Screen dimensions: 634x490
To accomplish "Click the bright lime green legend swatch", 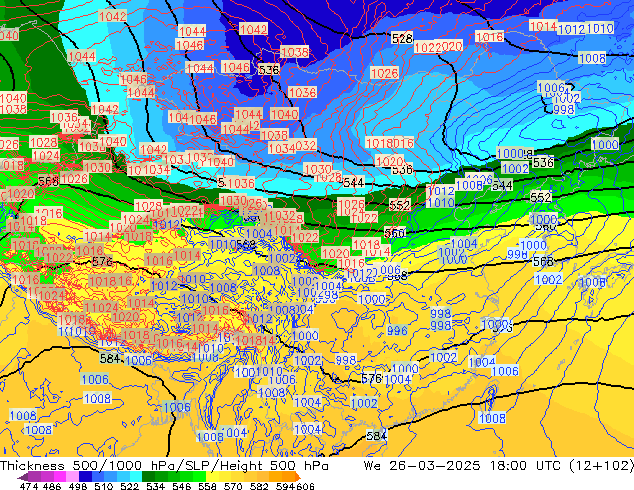I will [x=199, y=477].
